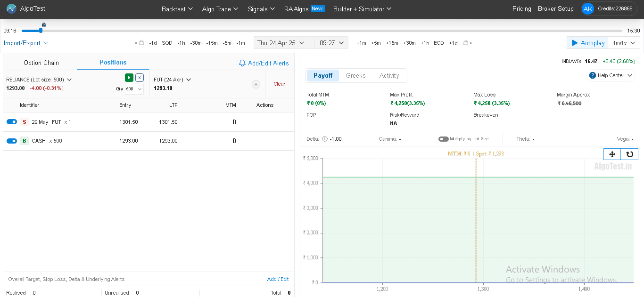Select the pan/move chart tool
Screen dimensions: 644x297
coord(612,154)
